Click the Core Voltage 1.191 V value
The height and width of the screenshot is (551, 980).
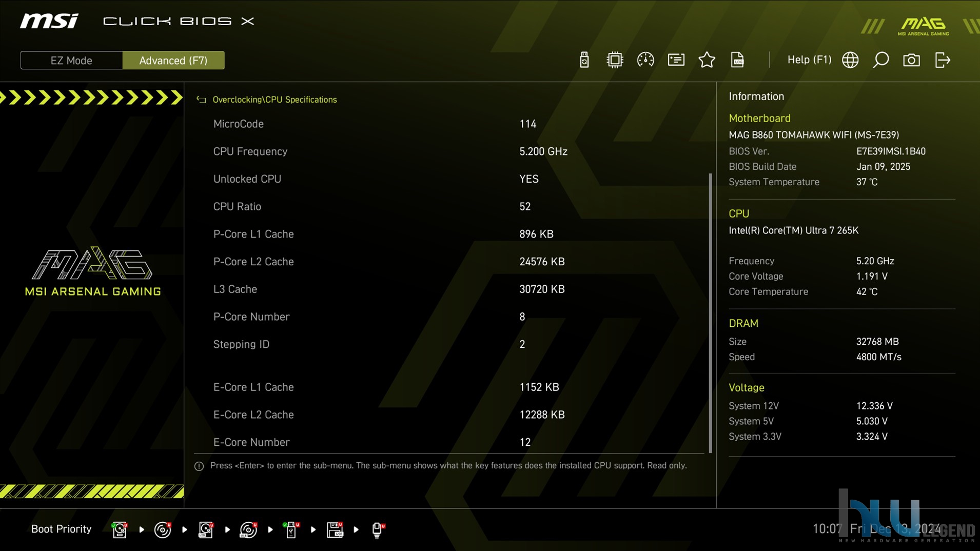click(872, 276)
